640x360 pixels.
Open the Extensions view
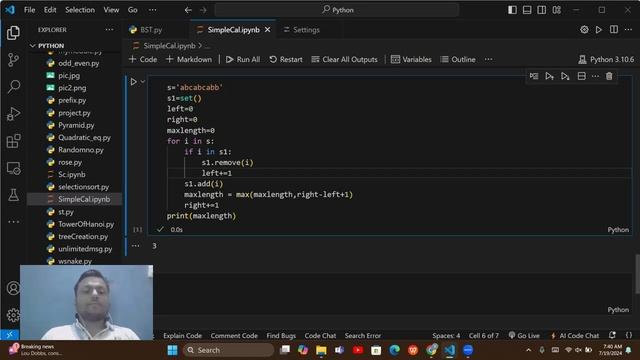click(x=13, y=141)
